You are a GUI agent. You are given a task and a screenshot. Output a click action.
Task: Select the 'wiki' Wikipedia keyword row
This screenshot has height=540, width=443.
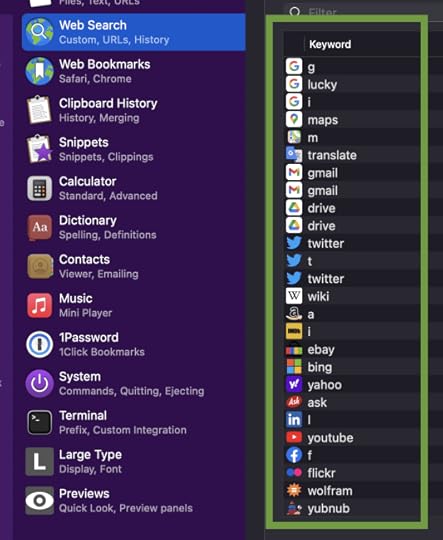[x=352, y=296]
